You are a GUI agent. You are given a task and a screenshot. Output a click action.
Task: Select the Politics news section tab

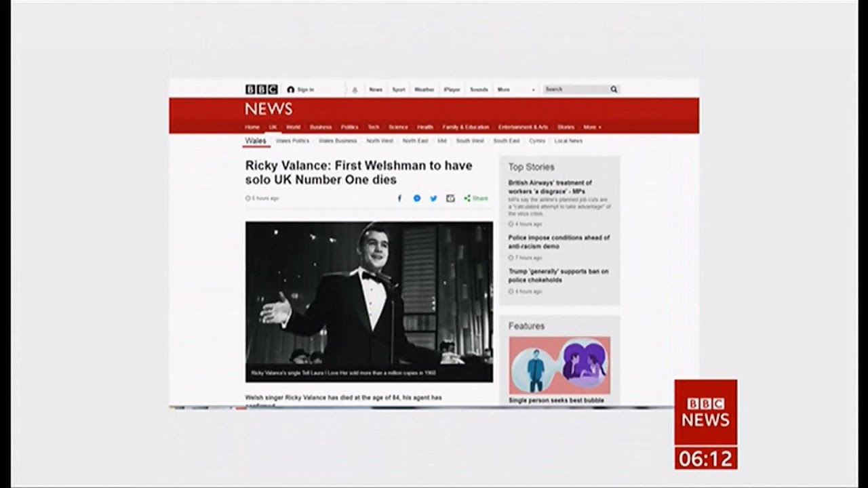click(349, 127)
